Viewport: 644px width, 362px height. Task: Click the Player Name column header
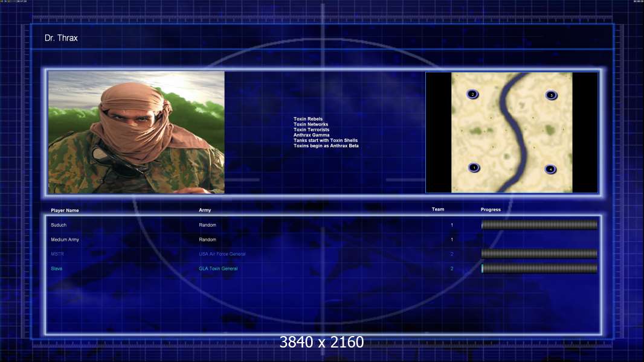point(65,211)
